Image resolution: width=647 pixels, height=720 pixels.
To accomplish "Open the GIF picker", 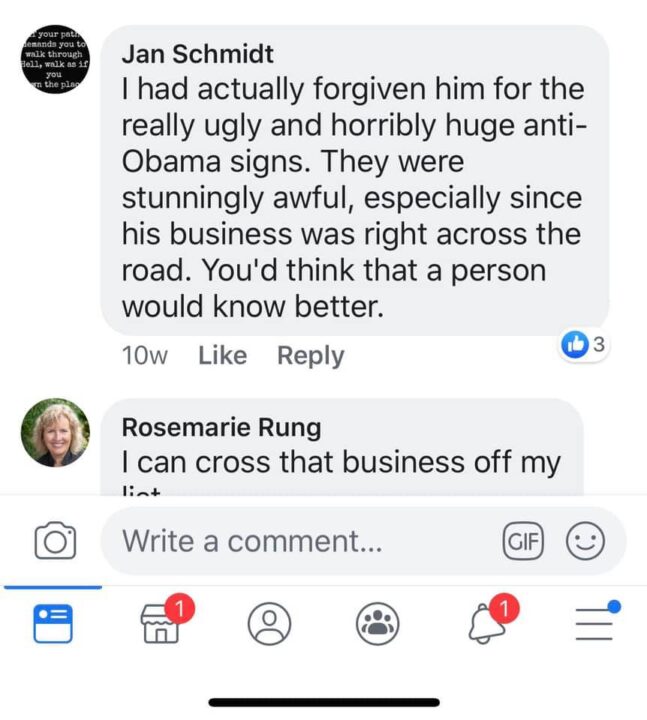I will 521,542.
